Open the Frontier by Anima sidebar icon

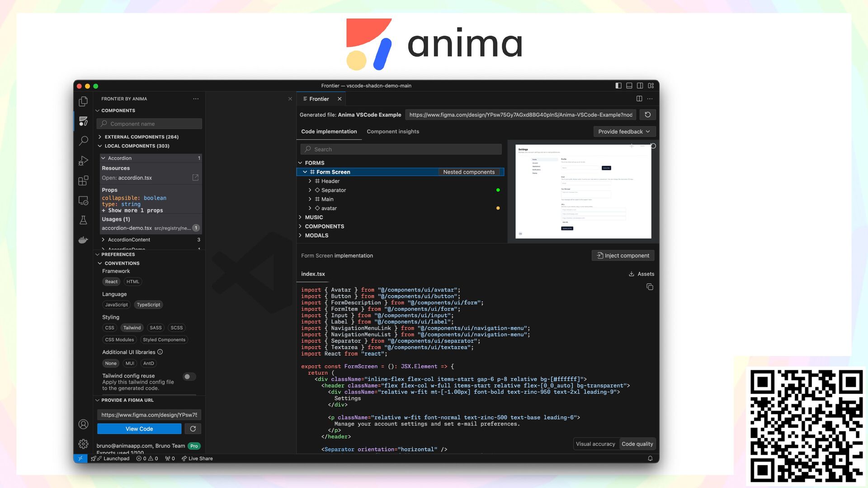[83, 121]
